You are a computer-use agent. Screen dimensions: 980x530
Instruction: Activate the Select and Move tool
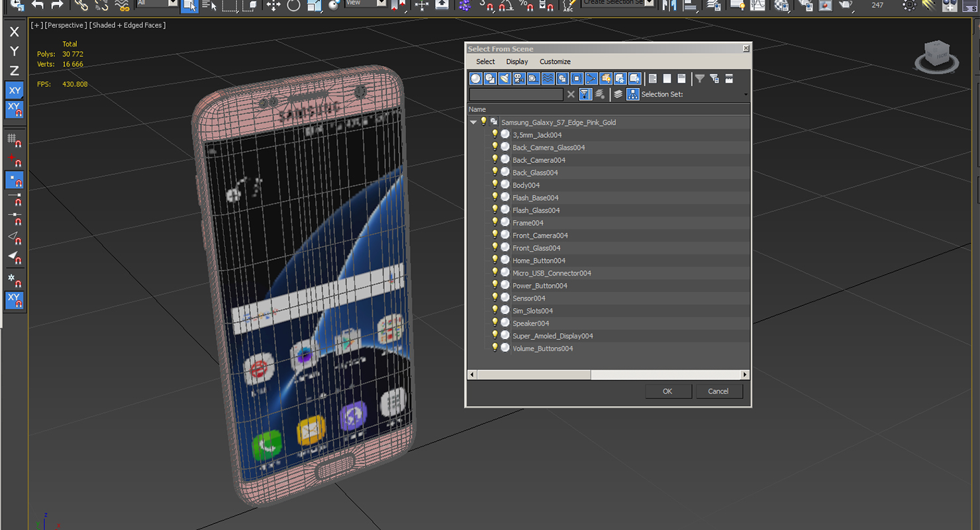273,5
